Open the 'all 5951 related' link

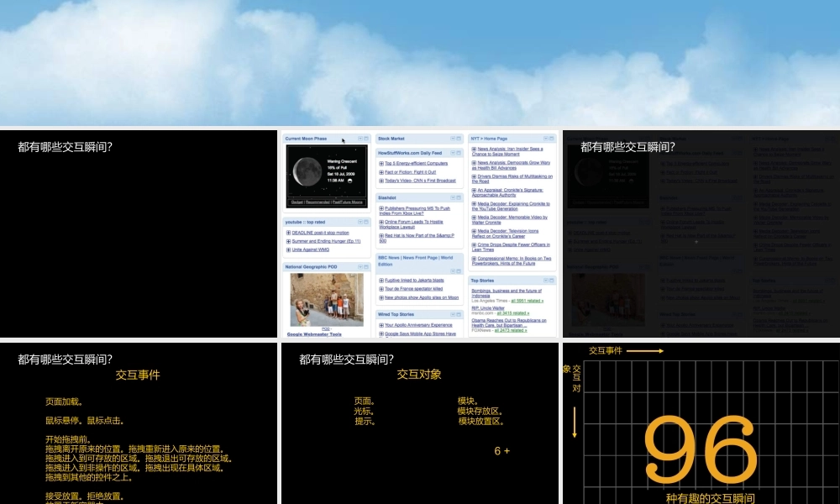[x=527, y=302]
